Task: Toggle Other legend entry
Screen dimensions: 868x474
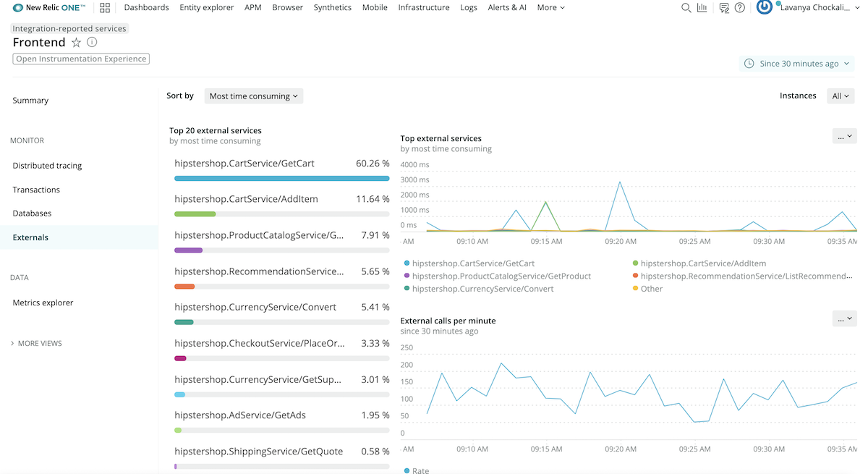Action: click(647, 289)
